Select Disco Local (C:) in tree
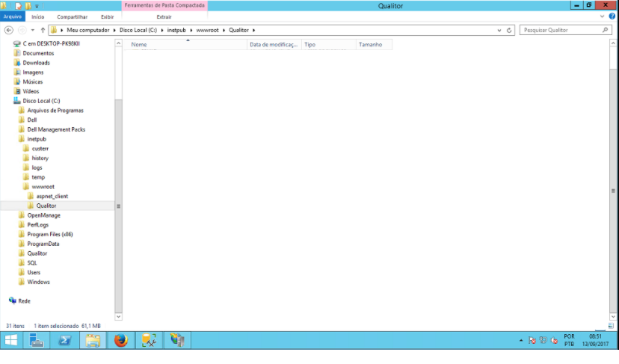619x364 pixels. coord(41,101)
